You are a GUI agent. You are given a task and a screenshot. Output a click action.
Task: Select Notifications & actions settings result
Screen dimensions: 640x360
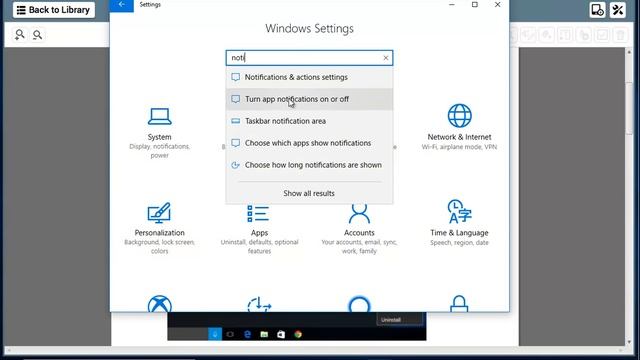(x=309, y=77)
